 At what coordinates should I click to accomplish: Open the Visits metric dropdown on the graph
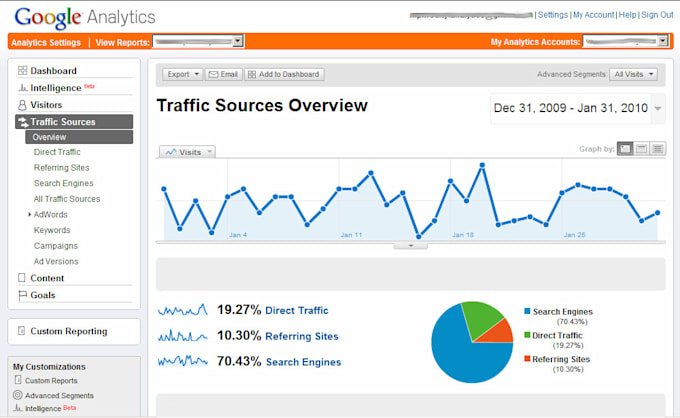(x=187, y=152)
